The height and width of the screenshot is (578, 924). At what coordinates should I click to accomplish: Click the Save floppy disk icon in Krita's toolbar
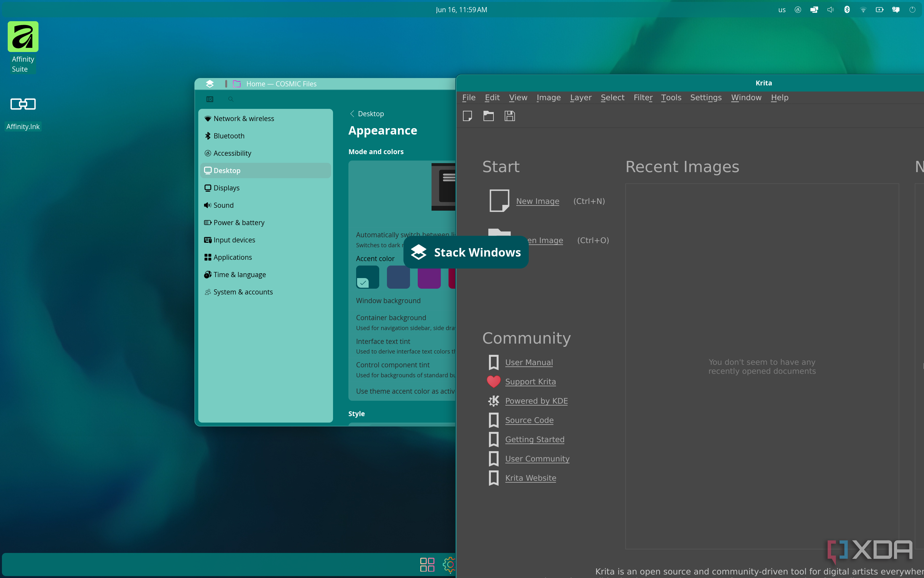click(x=510, y=116)
